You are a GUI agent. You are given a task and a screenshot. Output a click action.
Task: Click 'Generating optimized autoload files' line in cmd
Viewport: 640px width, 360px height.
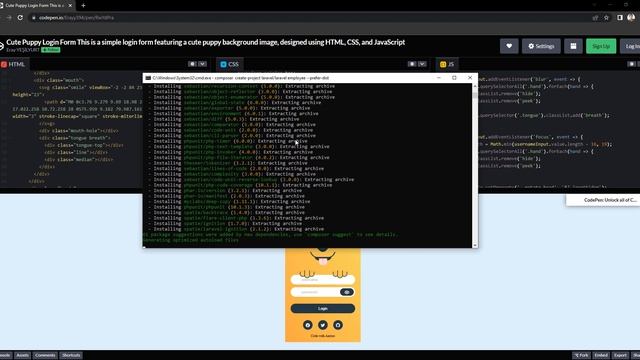pos(191,240)
